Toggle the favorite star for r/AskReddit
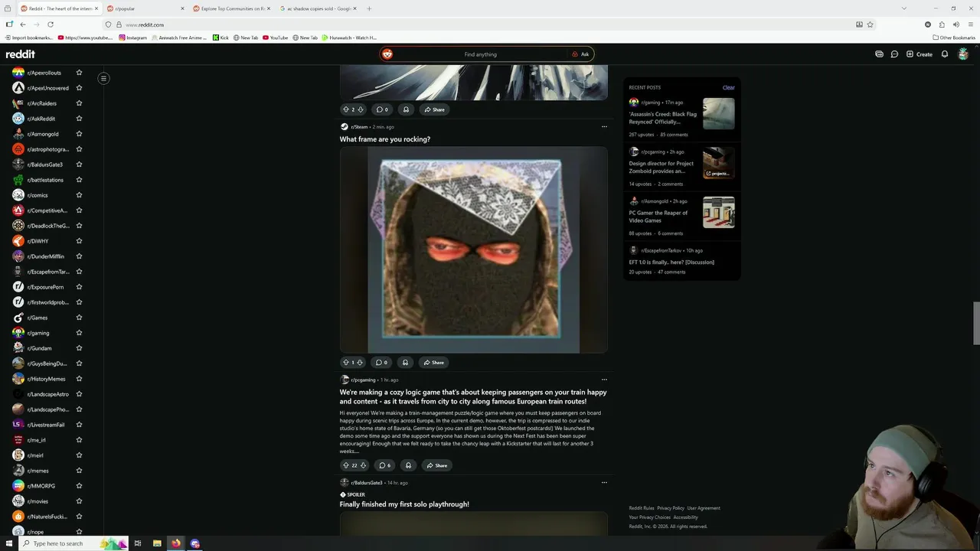The height and width of the screenshot is (551, 980). click(79, 119)
